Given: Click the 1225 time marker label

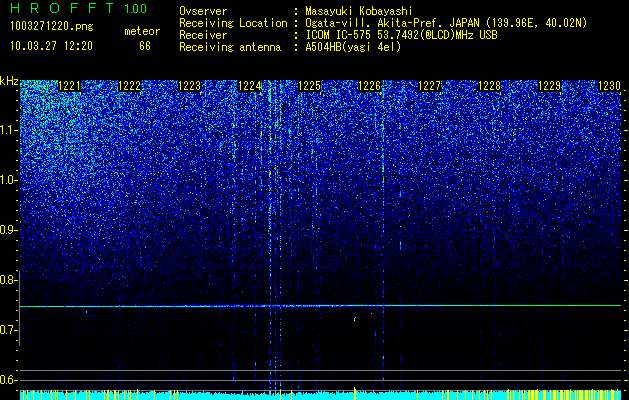Looking at the screenshot, I should pyautogui.click(x=310, y=85).
